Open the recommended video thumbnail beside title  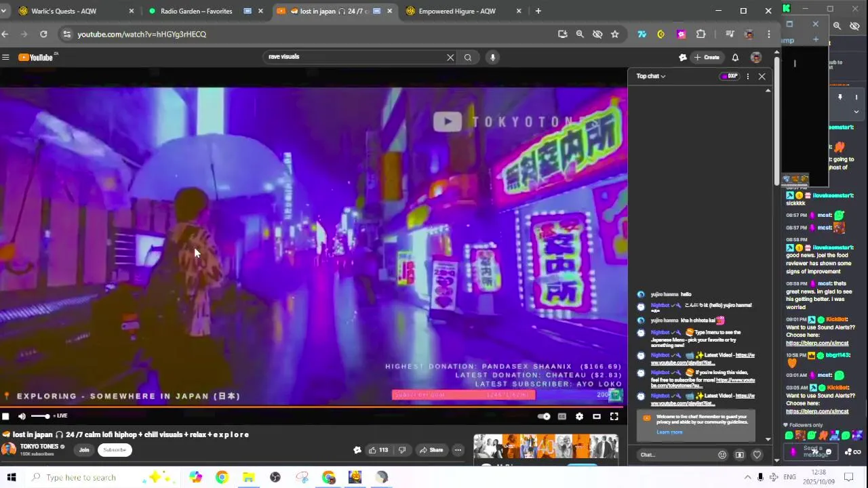pos(546,447)
